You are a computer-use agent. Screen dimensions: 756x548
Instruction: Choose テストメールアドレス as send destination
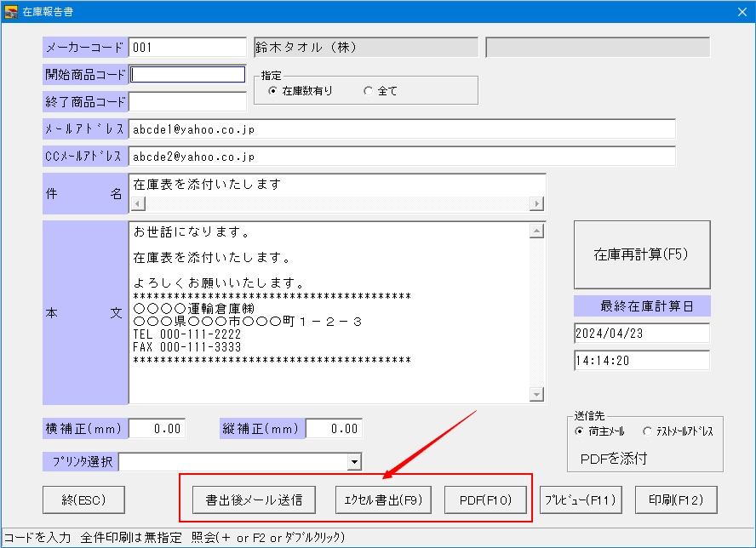coord(647,431)
